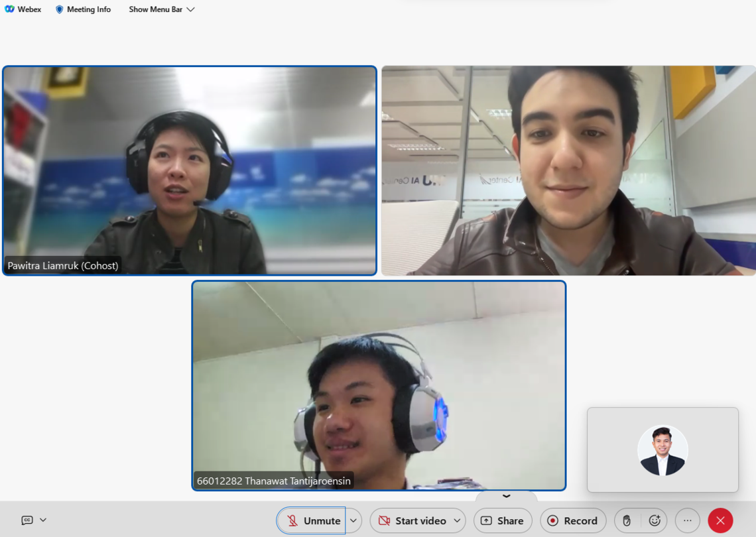Open the closed caption options arrow
The height and width of the screenshot is (537, 756).
(43, 520)
